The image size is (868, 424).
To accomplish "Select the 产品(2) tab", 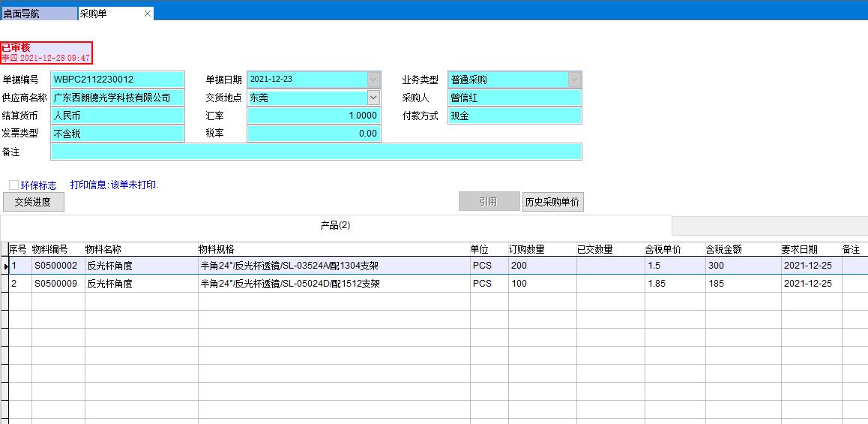I will (336, 225).
